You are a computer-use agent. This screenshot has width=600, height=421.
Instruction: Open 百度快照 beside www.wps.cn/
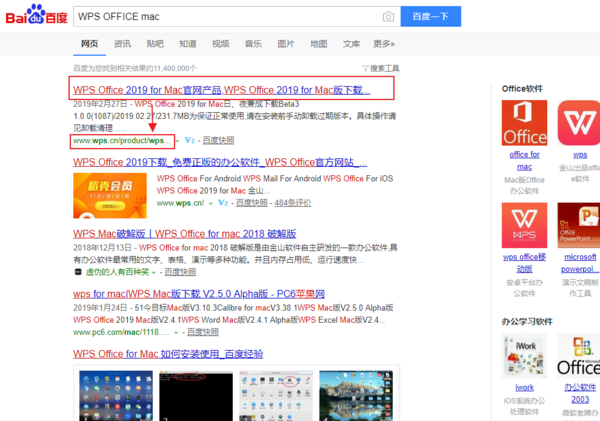click(x=251, y=203)
